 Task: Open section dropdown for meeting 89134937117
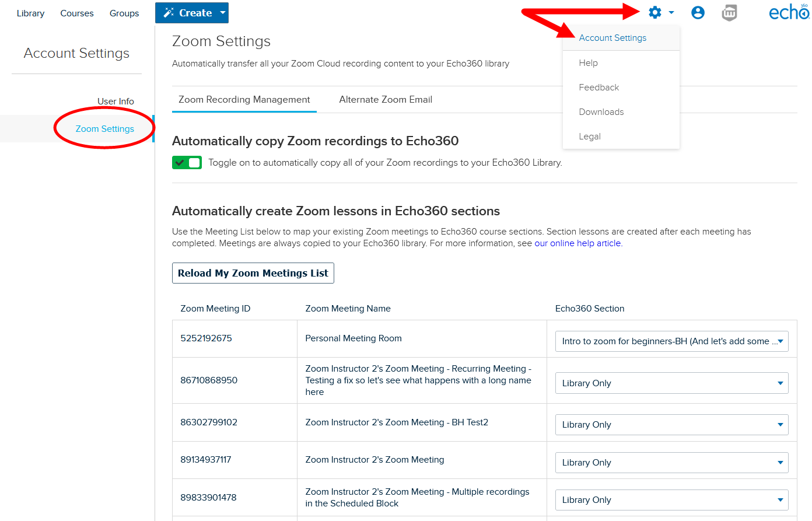coord(671,463)
